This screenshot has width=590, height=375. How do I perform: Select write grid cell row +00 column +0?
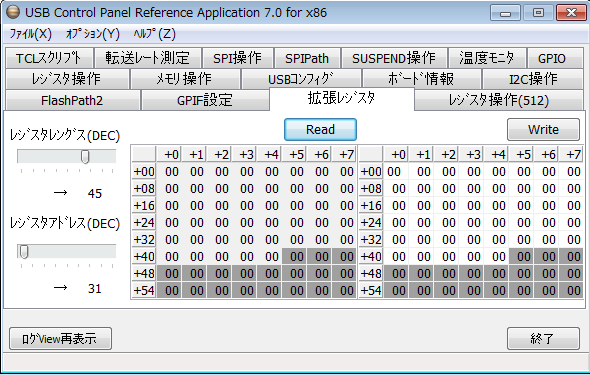396,172
